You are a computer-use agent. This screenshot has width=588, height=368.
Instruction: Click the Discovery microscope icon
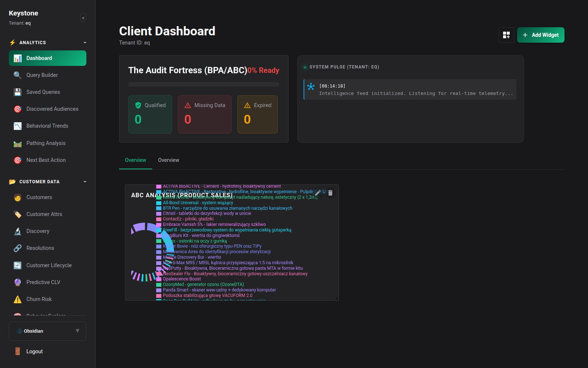click(x=18, y=231)
